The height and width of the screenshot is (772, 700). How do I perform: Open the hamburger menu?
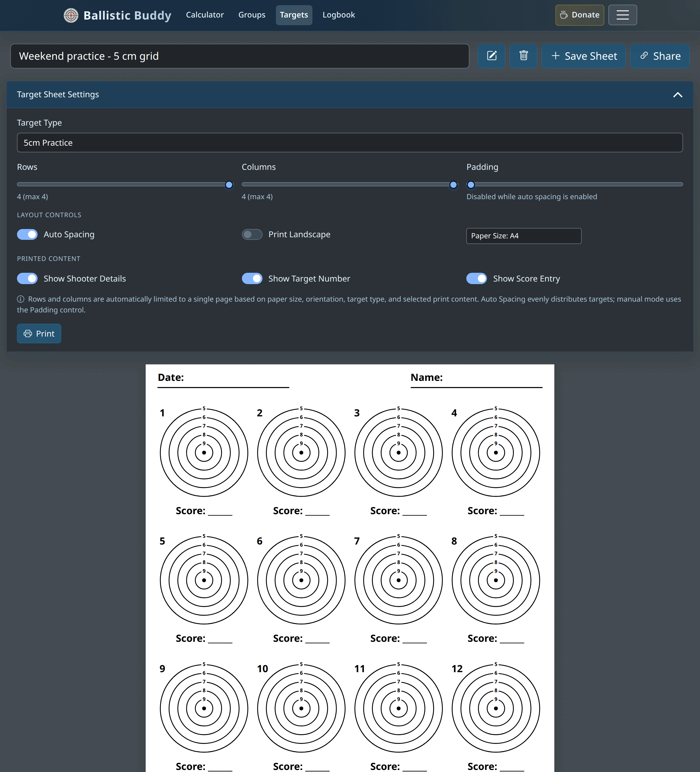point(623,15)
